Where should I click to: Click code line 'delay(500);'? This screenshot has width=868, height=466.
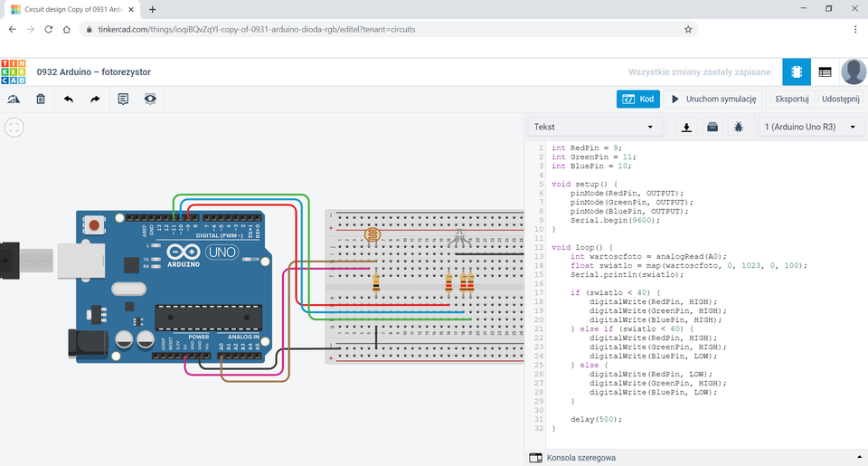point(596,420)
